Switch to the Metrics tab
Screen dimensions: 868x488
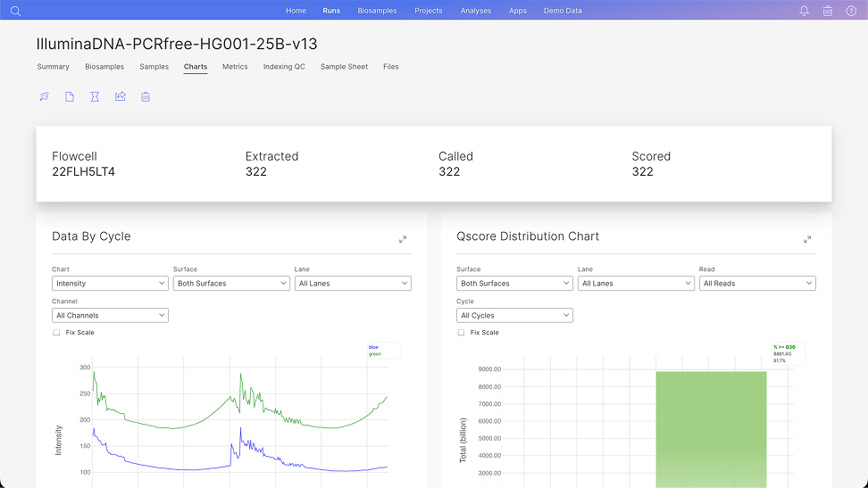click(235, 66)
